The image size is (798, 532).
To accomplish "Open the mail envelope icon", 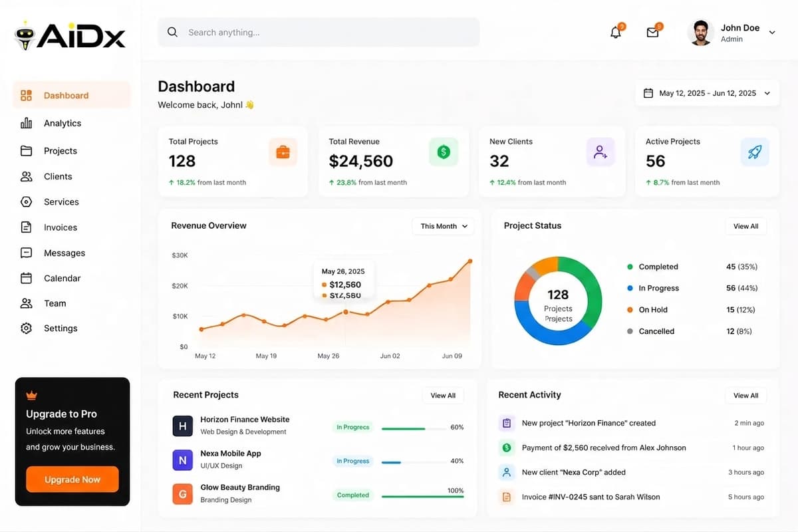I will click(653, 32).
